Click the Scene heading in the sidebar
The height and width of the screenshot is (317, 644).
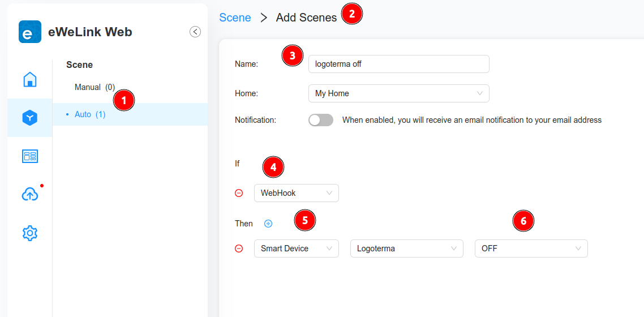(x=79, y=65)
